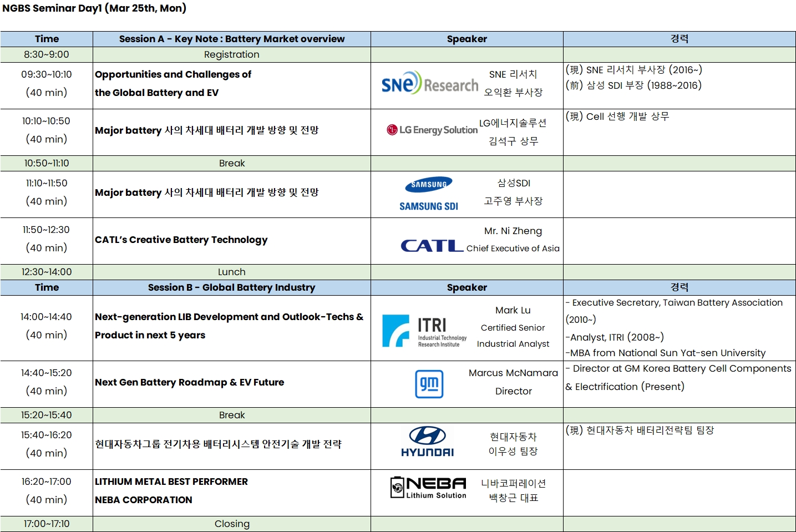Click the ITRI logo

pyautogui.click(x=425, y=331)
